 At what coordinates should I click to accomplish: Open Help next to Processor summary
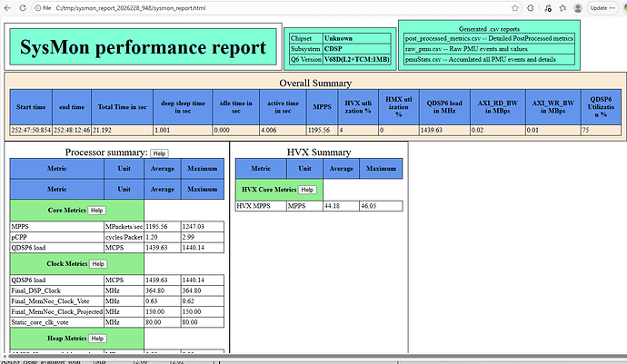pos(159,154)
